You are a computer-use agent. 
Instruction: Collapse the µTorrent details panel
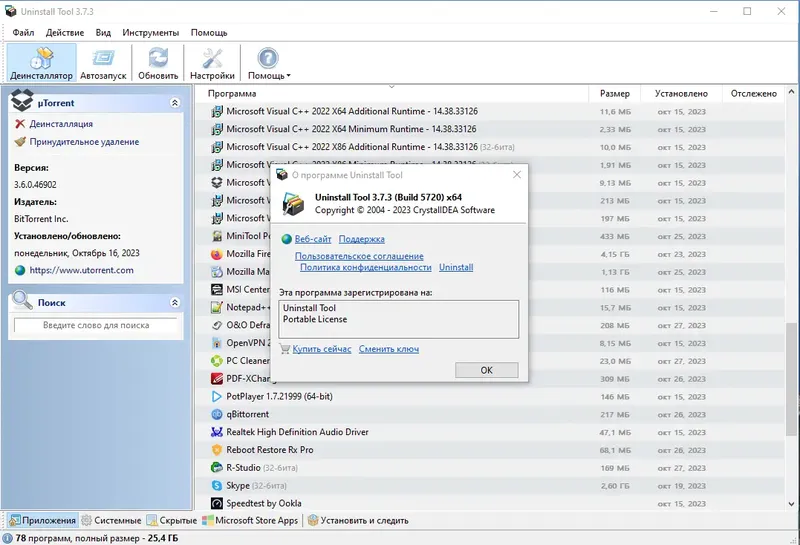tap(175, 103)
